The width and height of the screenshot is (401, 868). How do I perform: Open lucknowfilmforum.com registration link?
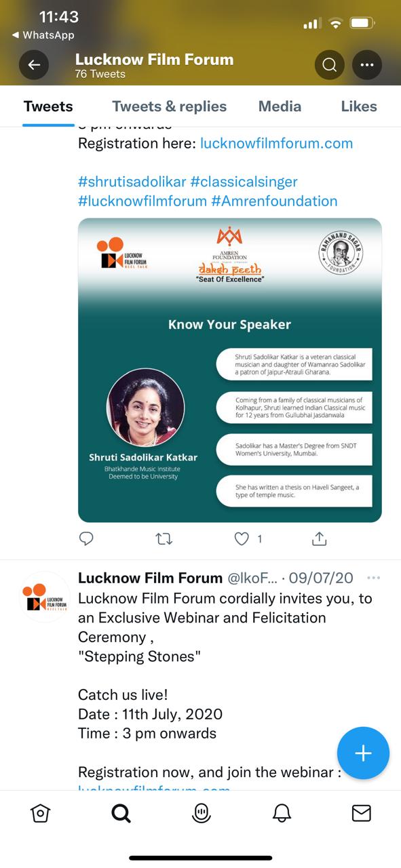[x=277, y=143]
